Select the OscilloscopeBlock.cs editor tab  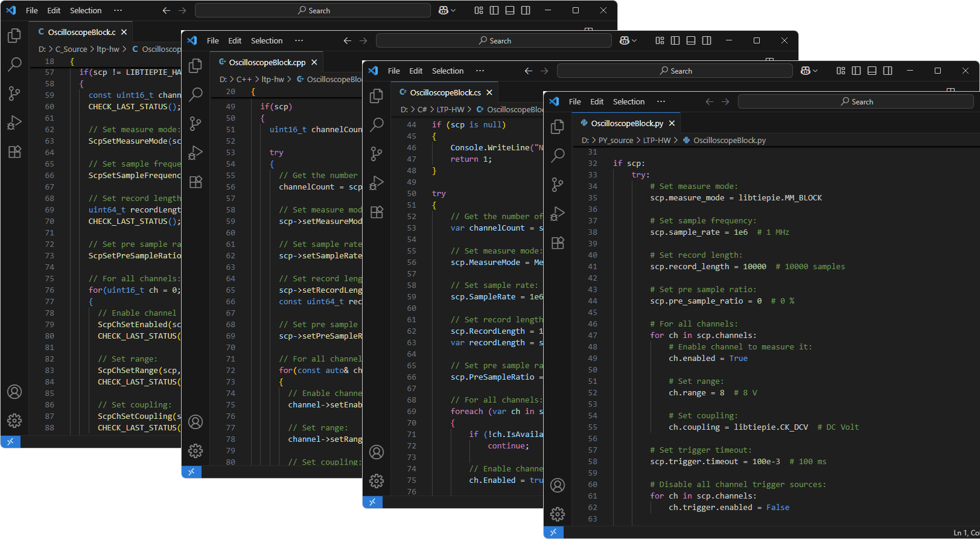445,92
